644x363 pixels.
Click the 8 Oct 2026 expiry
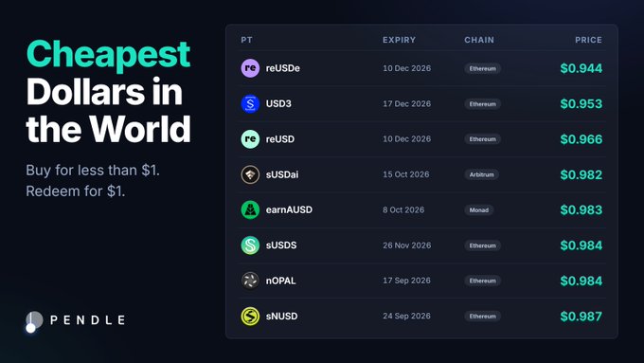pos(403,209)
